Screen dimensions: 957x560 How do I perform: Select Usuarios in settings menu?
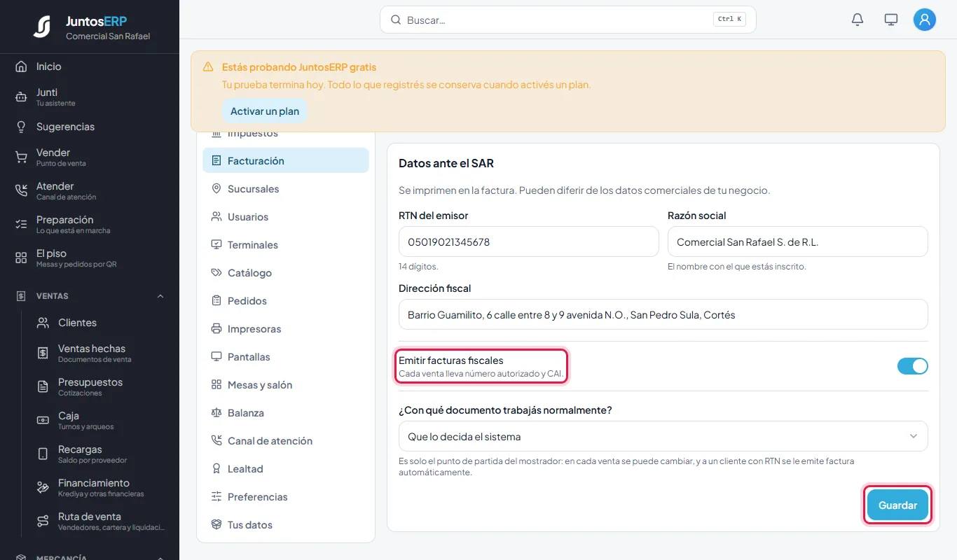tap(286, 217)
